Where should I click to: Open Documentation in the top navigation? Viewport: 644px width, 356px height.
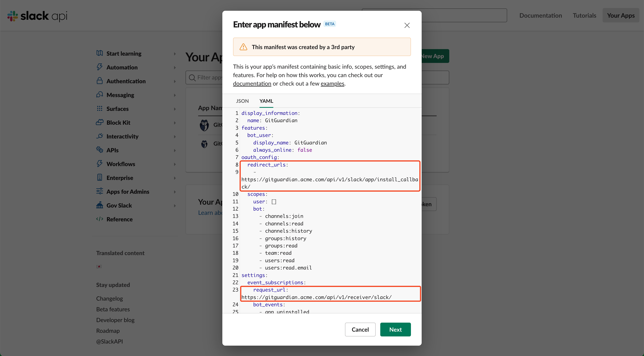pos(540,16)
